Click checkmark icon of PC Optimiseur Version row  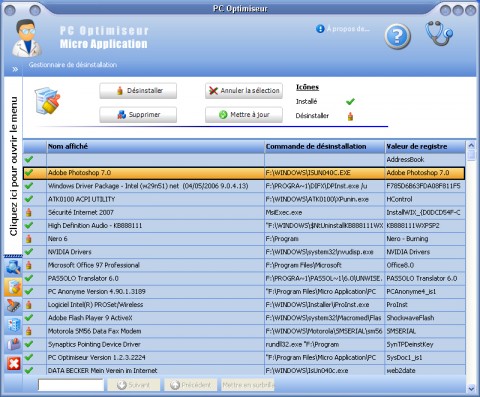point(29,357)
